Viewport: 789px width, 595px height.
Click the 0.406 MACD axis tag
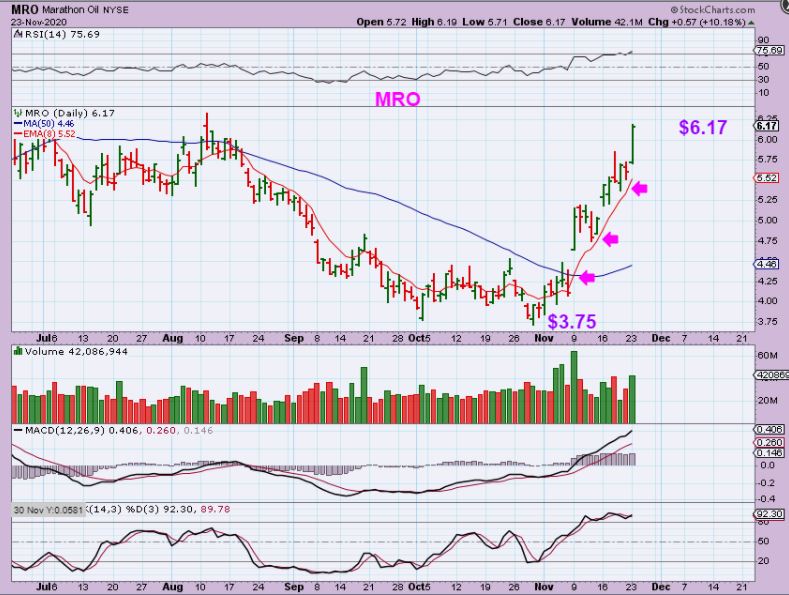click(769, 429)
